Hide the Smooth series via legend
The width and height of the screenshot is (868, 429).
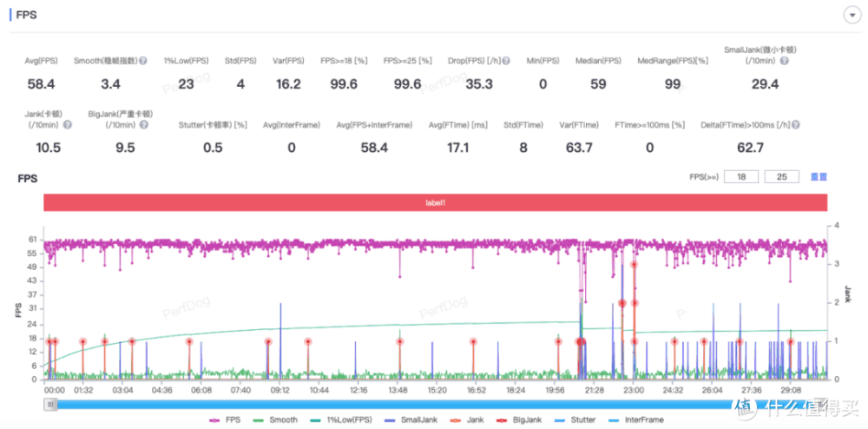(x=276, y=419)
